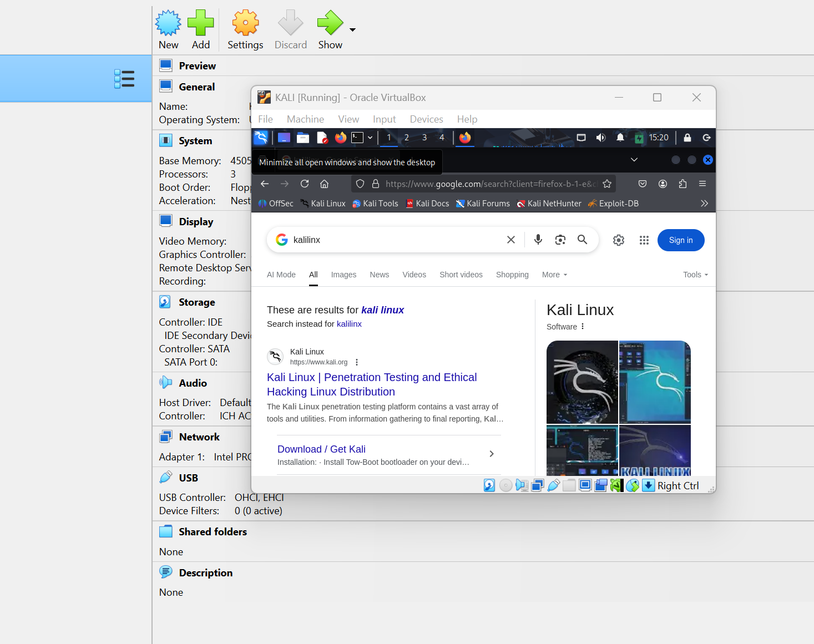Click the Kali Tools bookmark
Image resolution: width=814 pixels, height=644 pixels.
pos(376,204)
